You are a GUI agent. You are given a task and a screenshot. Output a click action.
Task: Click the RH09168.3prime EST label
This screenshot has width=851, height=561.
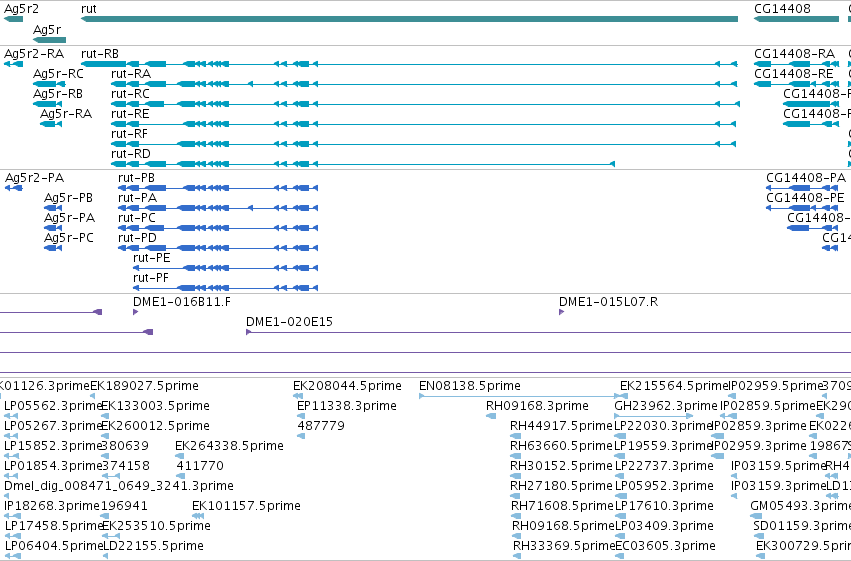[x=537, y=406]
